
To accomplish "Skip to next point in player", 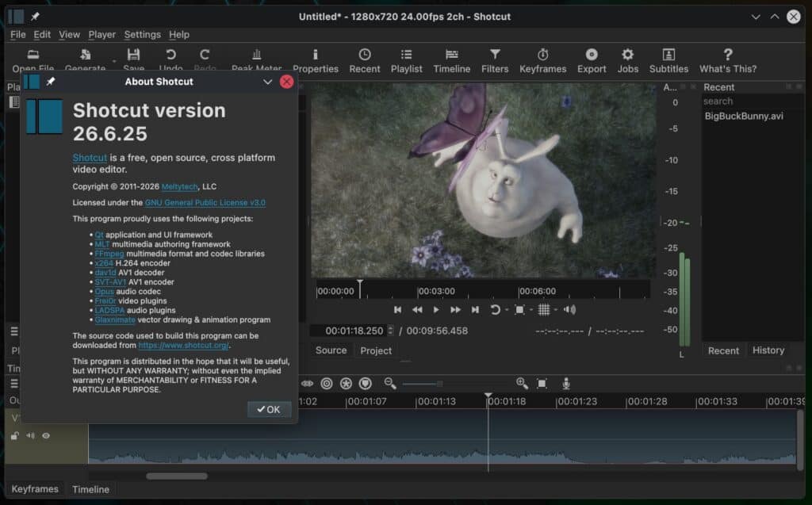I will [475, 310].
